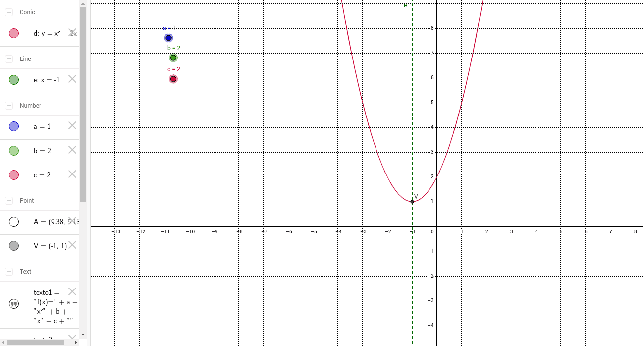This screenshot has width=644, height=347.
Task: Toggle visibility of conic d
Action: [x=14, y=34]
